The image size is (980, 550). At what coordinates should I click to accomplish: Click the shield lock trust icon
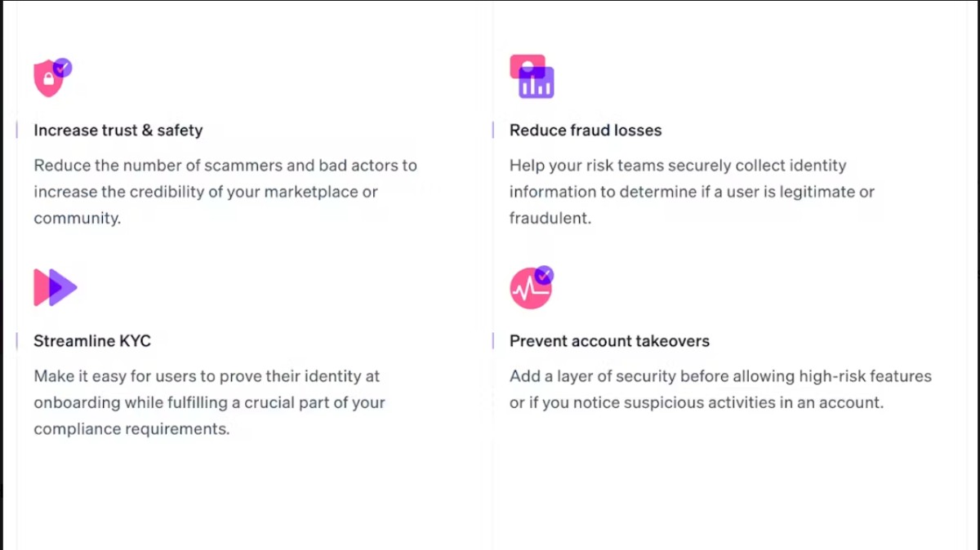point(52,78)
